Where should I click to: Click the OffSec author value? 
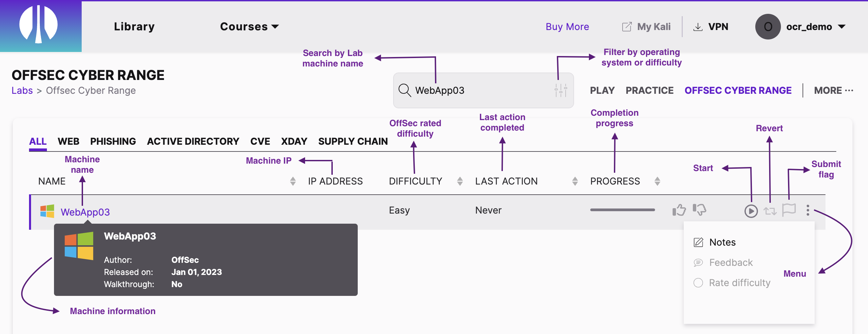(185, 260)
